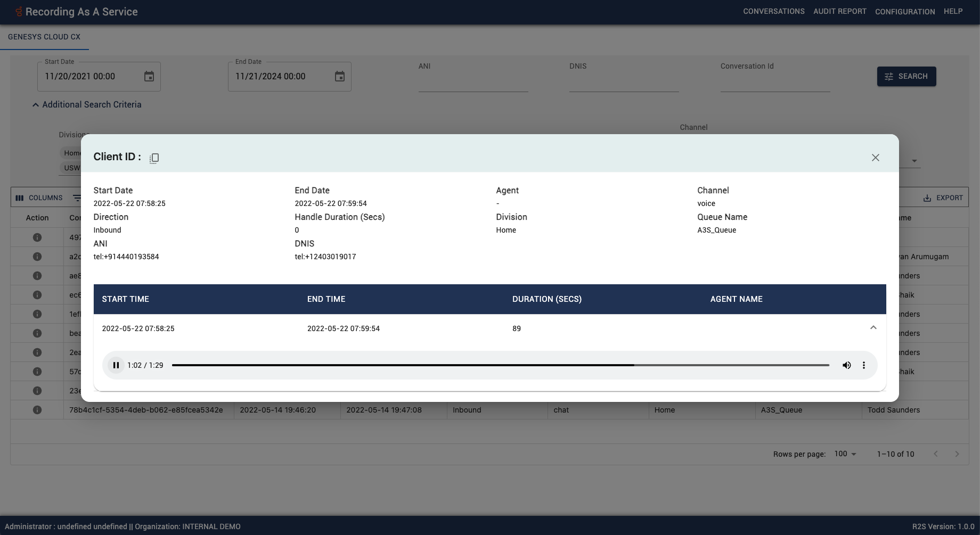Click the Search button
The height and width of the screenshot is (535, 980).
click(x=906, y=76)
